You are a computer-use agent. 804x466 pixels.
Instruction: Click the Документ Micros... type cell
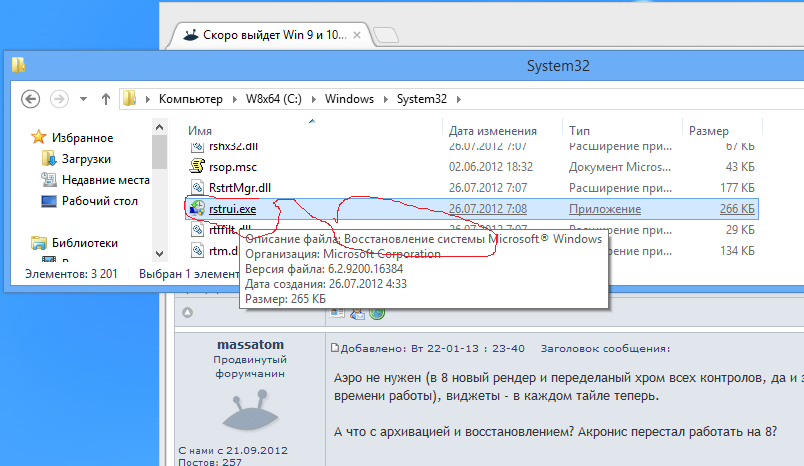(619, 167)
